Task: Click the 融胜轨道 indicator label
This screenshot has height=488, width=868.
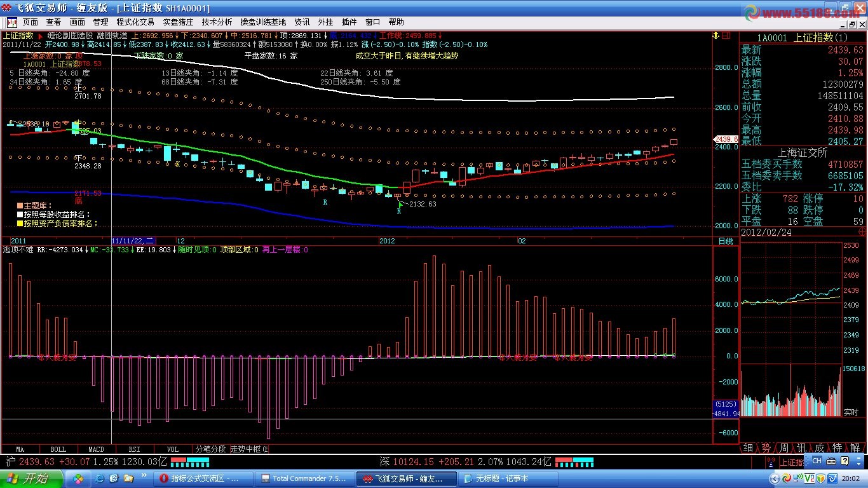Action: point(112,36)
